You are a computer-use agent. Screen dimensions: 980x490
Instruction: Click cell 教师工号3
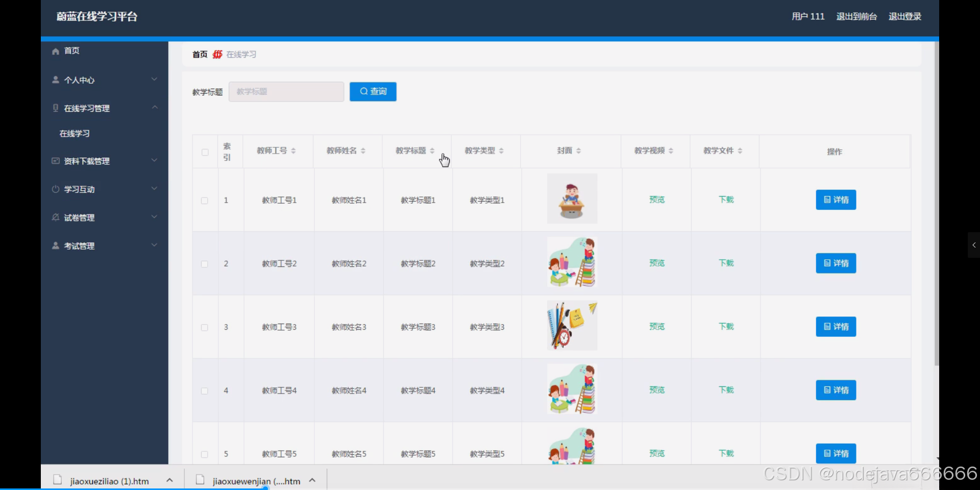(279, 327)
